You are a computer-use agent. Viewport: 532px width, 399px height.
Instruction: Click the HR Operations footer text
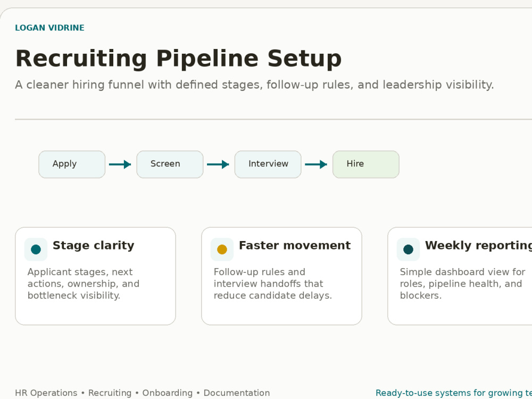point(46,393)
